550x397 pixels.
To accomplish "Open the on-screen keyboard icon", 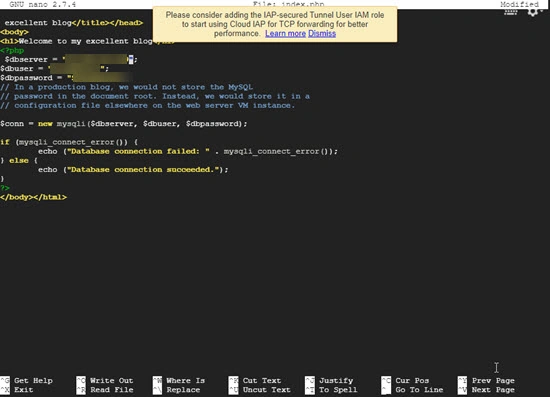I will 511,12.
